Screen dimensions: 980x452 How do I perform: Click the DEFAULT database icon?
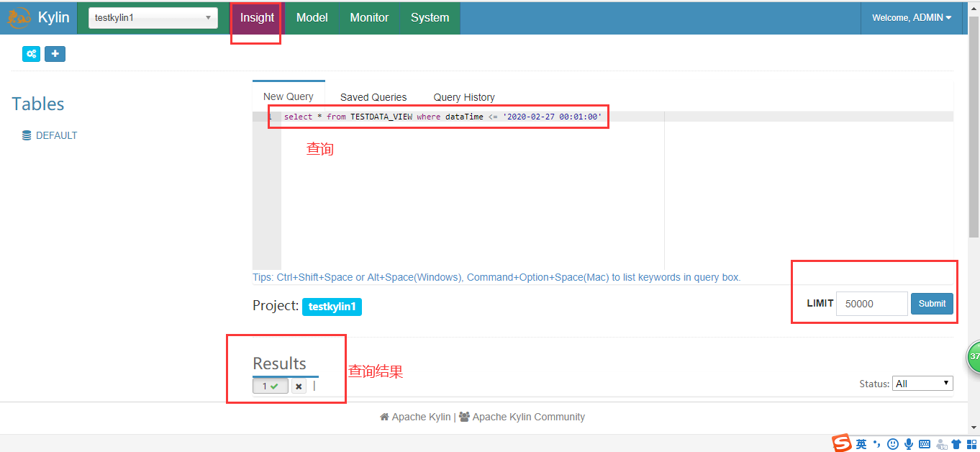(27, 135)
